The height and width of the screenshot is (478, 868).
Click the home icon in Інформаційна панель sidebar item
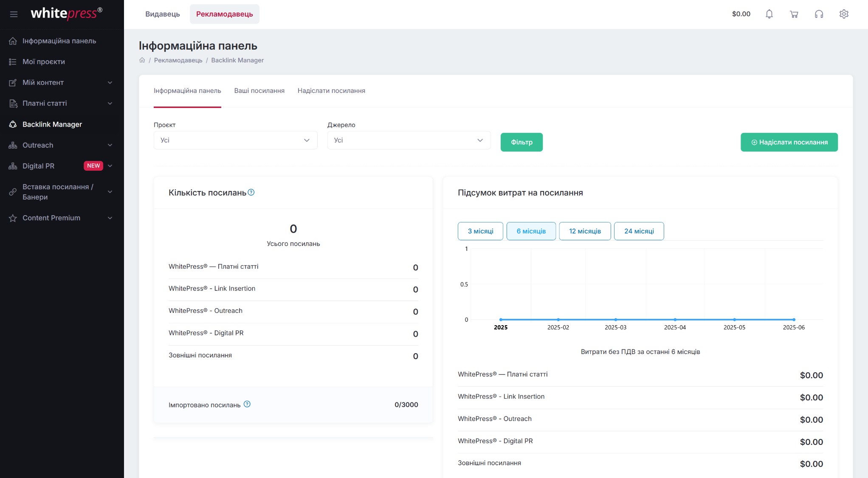[13, 41]
